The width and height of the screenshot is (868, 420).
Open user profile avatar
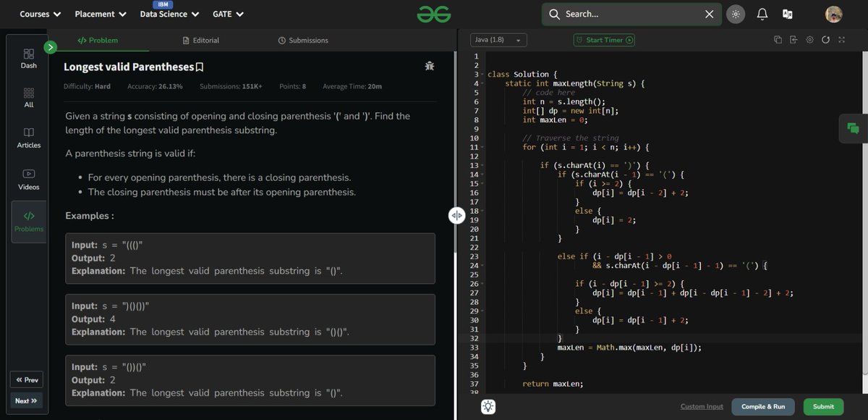[833, 14]
